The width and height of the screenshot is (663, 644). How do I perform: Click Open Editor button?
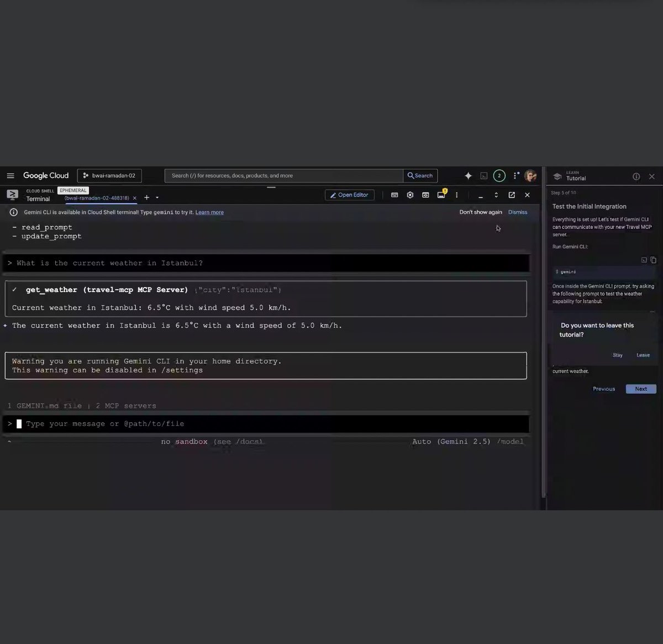pyautogui.click(x=350, y=195)
